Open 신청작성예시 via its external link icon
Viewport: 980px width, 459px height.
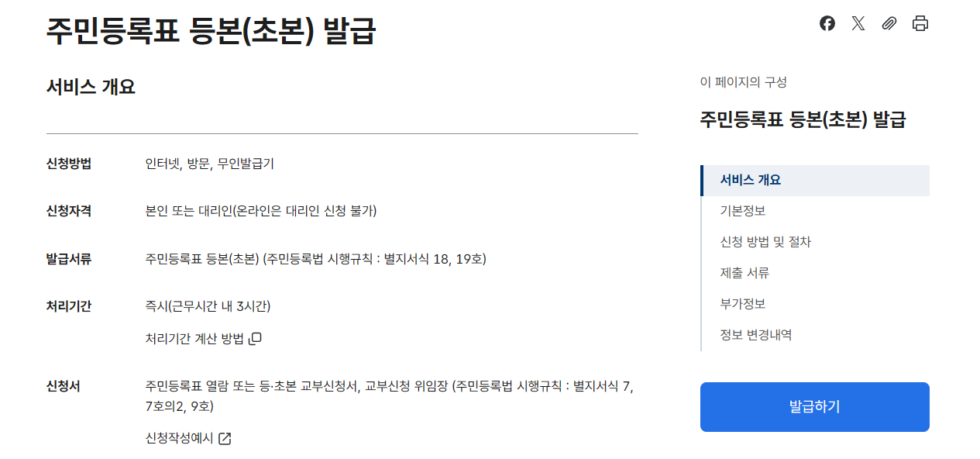[224, 438]
